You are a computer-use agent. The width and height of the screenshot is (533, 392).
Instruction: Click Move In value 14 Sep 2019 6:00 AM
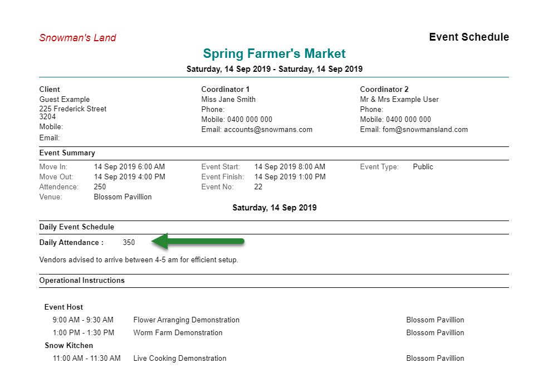point(129,166)
